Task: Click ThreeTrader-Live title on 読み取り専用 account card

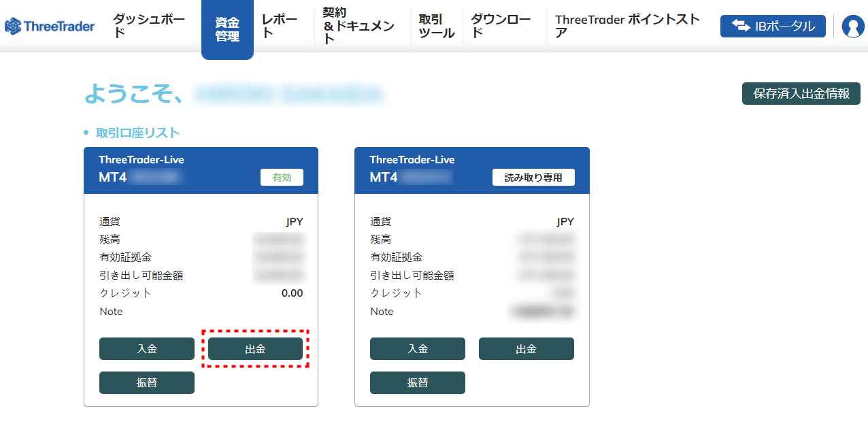Action: tap(412, 160)
